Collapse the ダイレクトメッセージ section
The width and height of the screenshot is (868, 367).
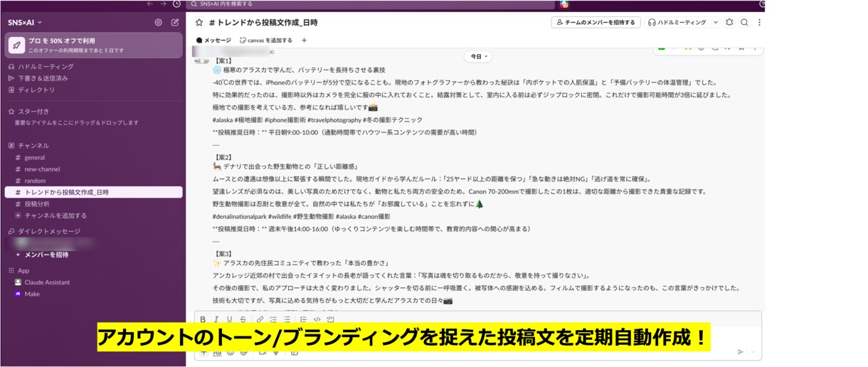[43, 231]
